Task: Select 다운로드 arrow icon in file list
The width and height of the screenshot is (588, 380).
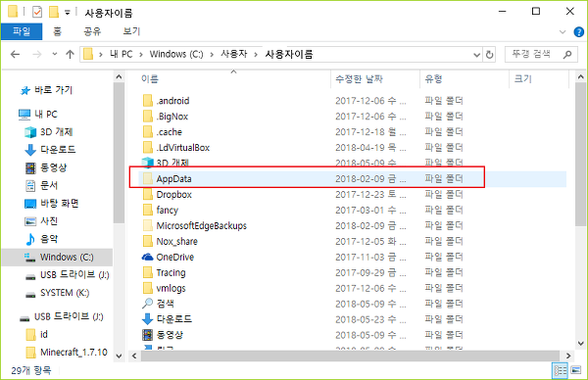Action: (148, 319)
